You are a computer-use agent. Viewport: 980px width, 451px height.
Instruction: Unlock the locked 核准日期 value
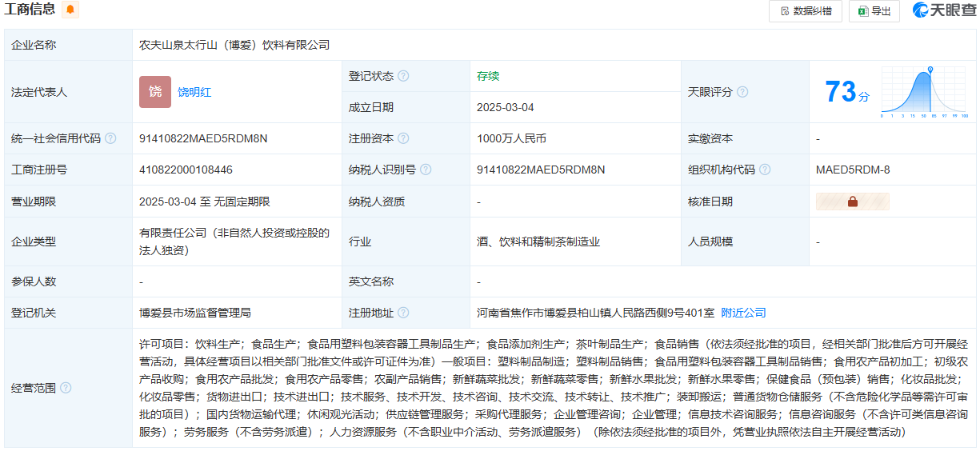click(852, 202)
